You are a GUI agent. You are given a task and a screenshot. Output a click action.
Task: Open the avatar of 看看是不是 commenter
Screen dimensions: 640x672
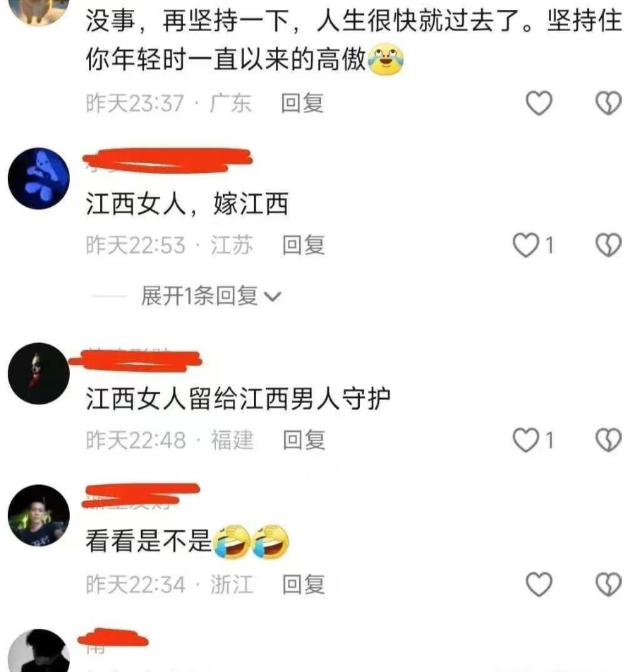(x=39, y=515)
